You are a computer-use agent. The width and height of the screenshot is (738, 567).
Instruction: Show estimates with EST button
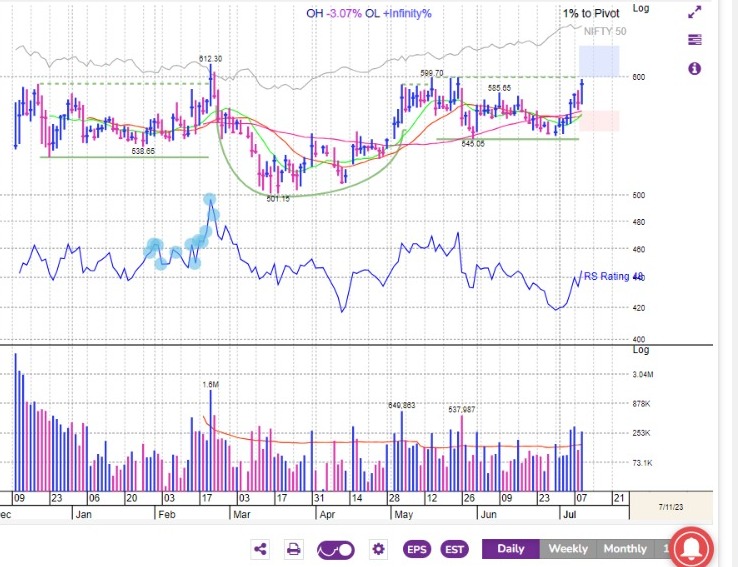(454, 550)
